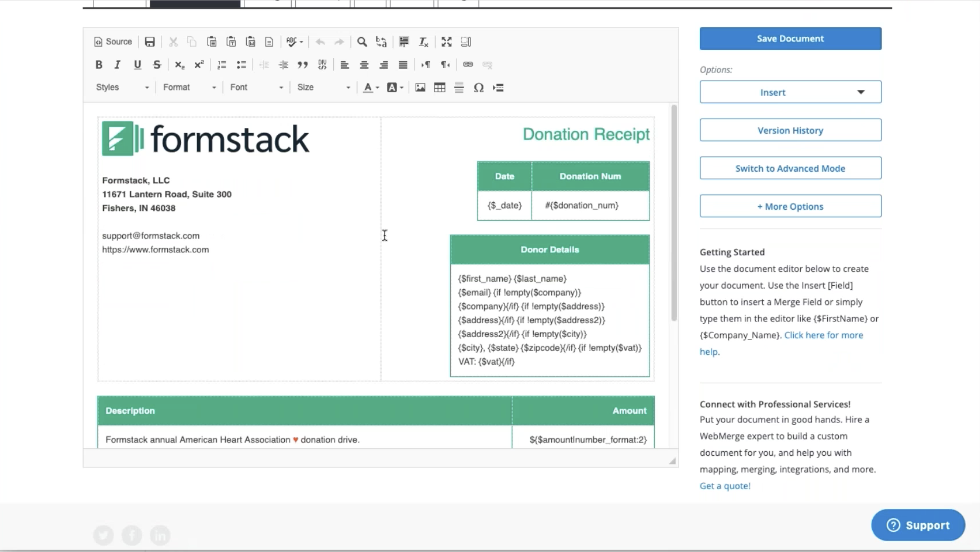Viewport: 980px width, 552px height.
Task: Insert a numbered list
Action: (x=222, y=65)
